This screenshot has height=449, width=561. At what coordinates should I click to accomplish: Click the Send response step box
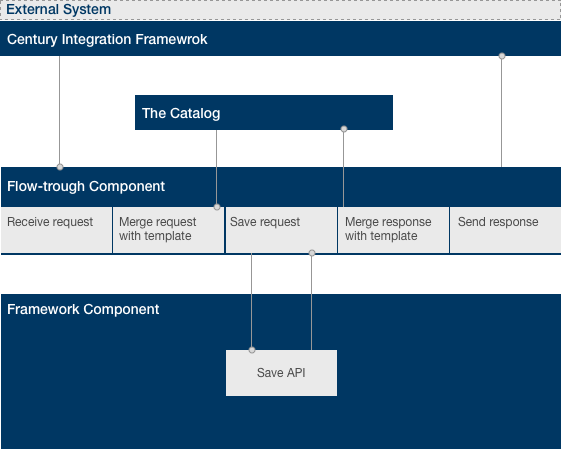tap(506, 230)
